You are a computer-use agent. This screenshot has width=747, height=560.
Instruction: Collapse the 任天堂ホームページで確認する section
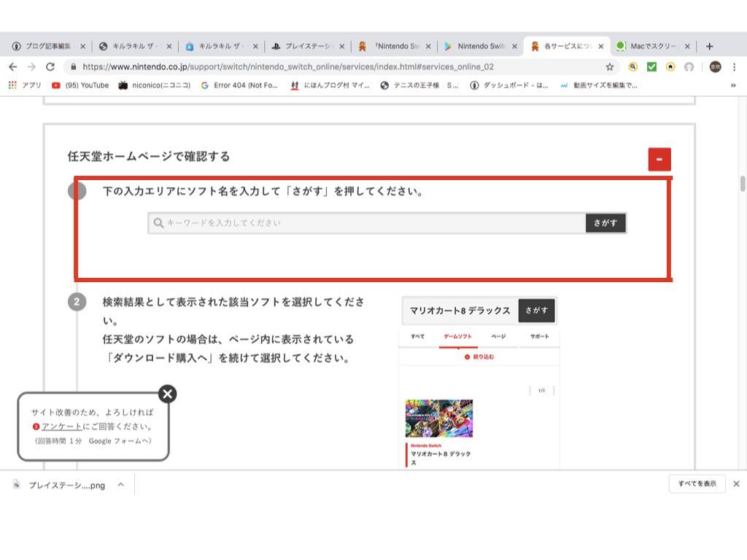[659, 159]
